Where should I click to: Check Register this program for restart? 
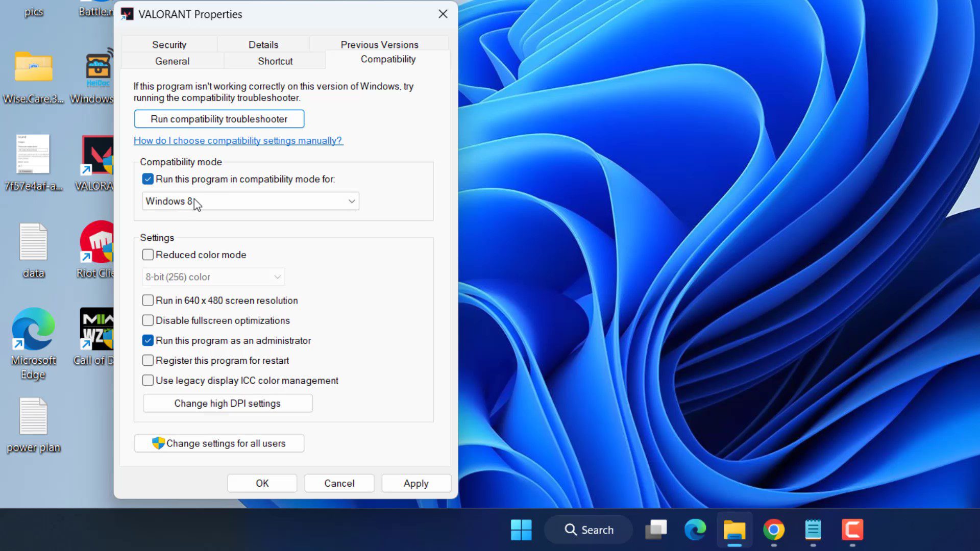point(148,360)
